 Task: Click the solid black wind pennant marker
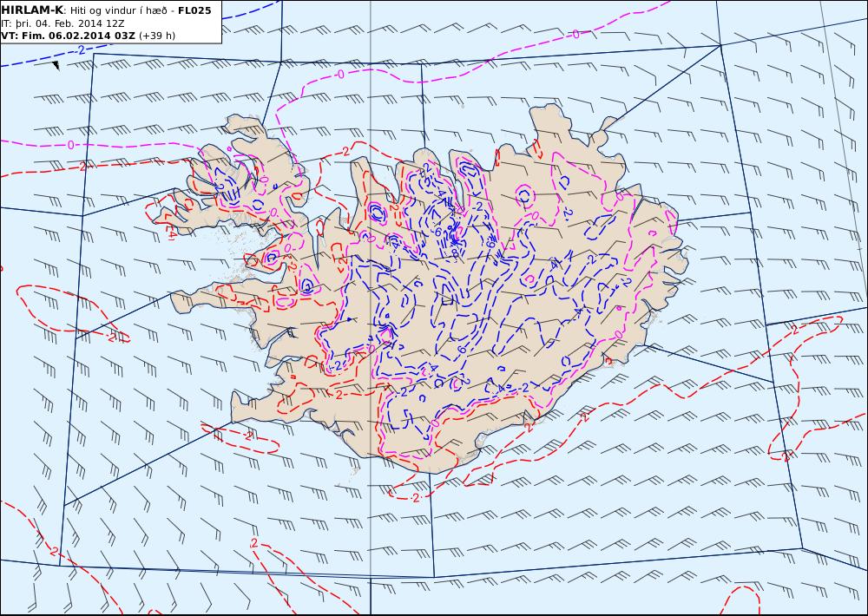(56, 66)
